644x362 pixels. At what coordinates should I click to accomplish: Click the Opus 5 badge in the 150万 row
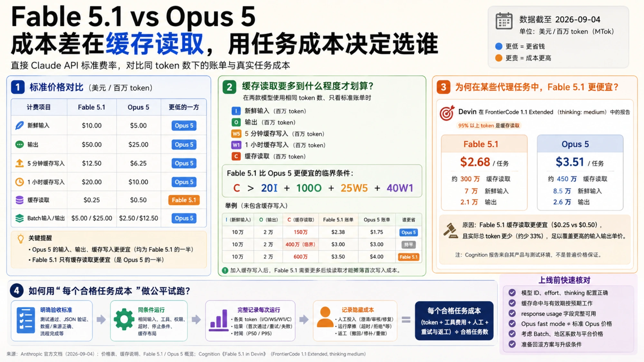pyautogui.click(x=409, y=232)
